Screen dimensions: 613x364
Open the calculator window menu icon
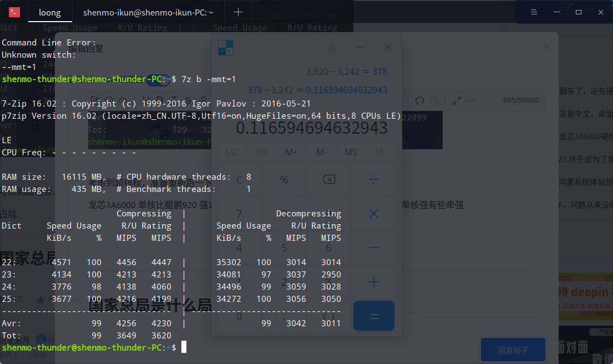pos(333,48)
